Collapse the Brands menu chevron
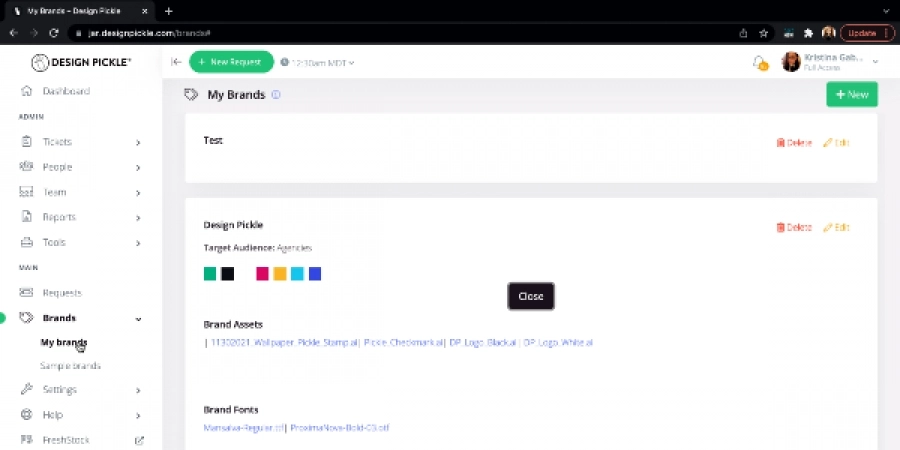 point(138,319)
